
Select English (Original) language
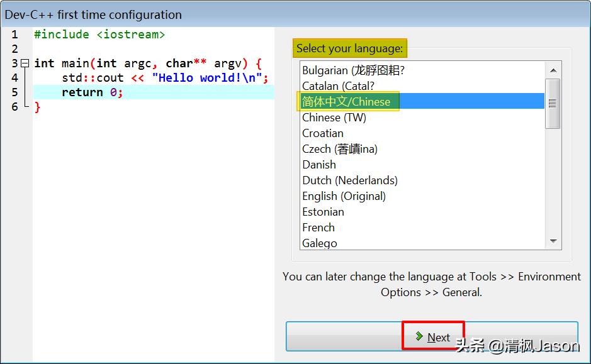click(344, 196)
